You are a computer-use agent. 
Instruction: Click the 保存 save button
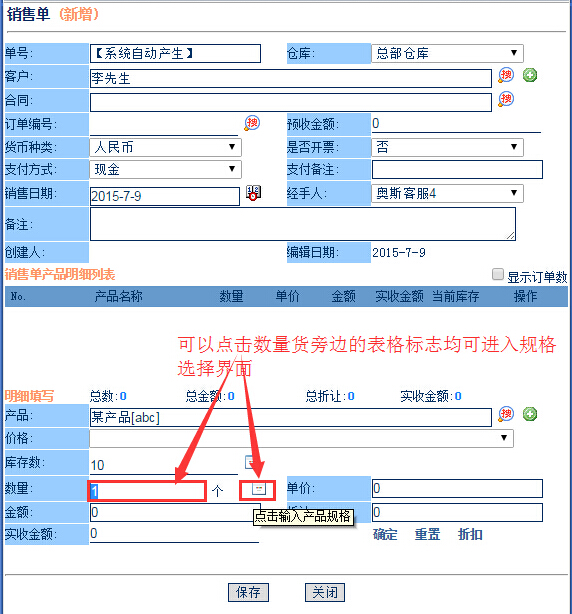click(x=248, y=592)
